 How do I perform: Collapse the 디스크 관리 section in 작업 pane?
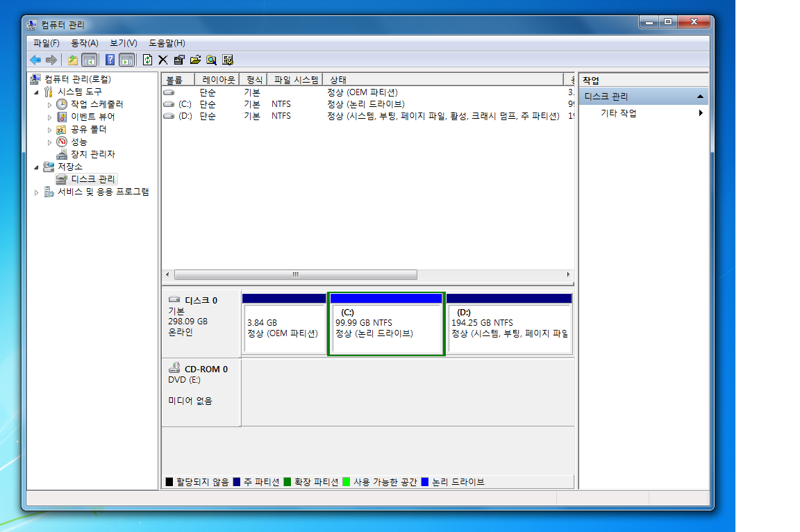pos(700,97)
